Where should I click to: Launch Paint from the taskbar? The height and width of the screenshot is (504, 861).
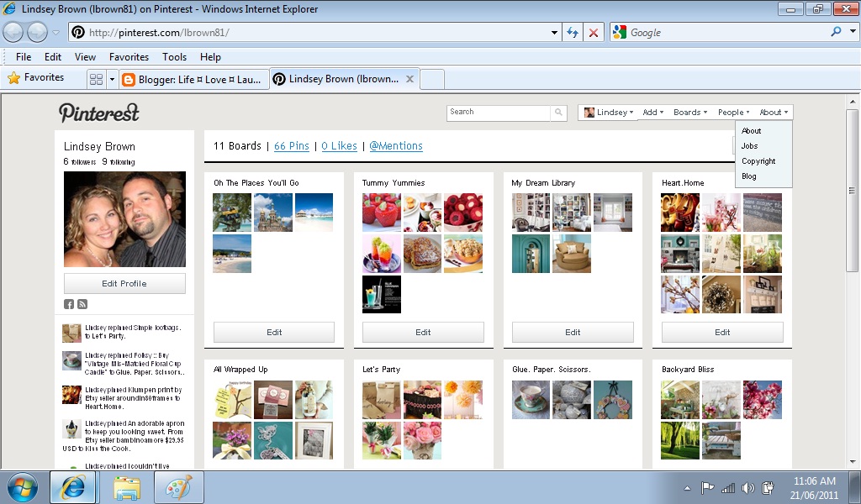[178, 487]
